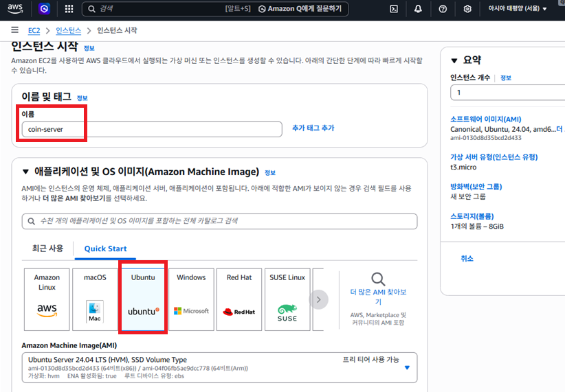Screen dimensions: 565x392
Task: Select the Amazon Linux AMI card
Action: [47, 299]
